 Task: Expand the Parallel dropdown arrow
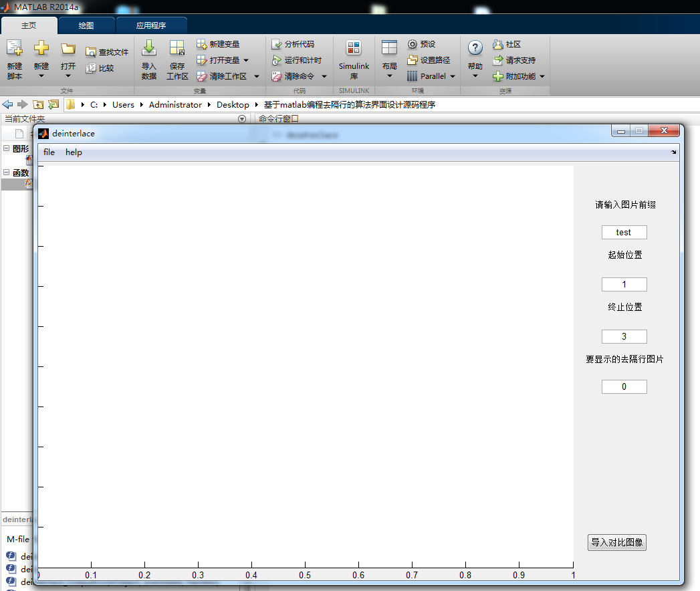[452, 76]
